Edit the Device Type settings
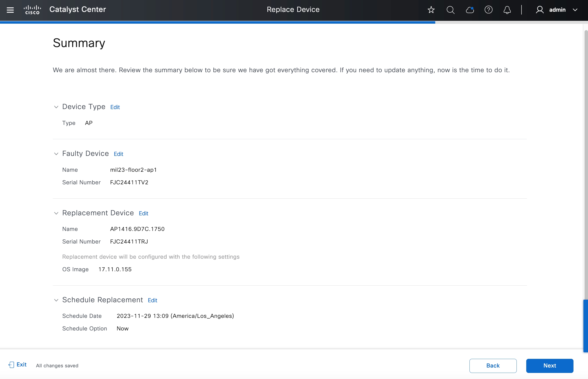Image resolution: width=588 pixels, height=379 pixels. click(115, 107)
